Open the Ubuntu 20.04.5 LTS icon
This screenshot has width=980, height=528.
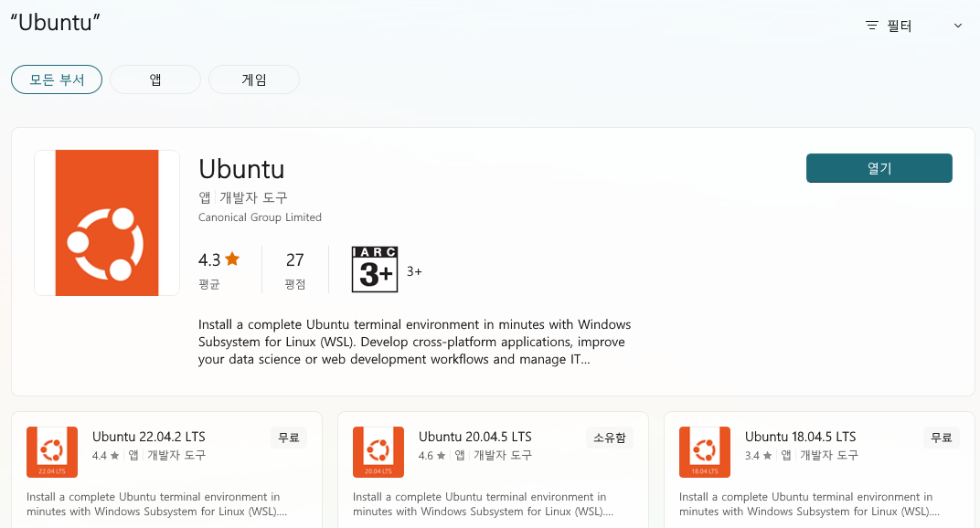pos(378,452)
